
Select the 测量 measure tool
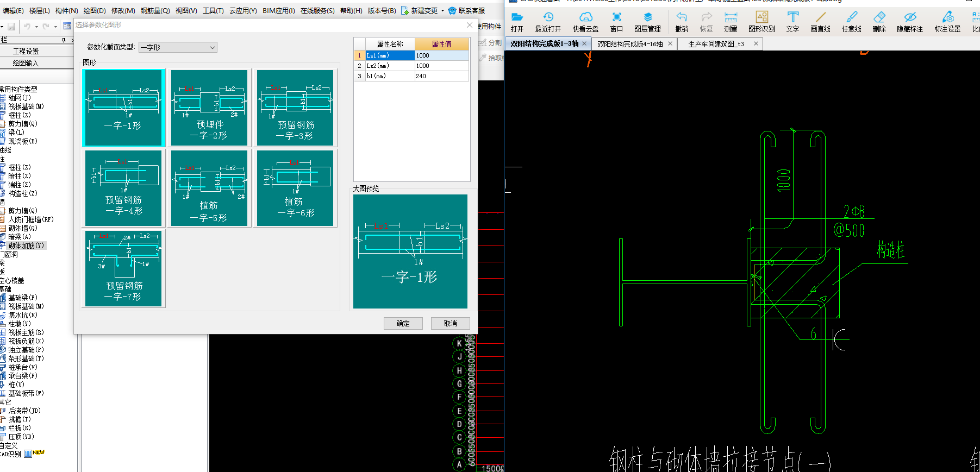(731, 22)
